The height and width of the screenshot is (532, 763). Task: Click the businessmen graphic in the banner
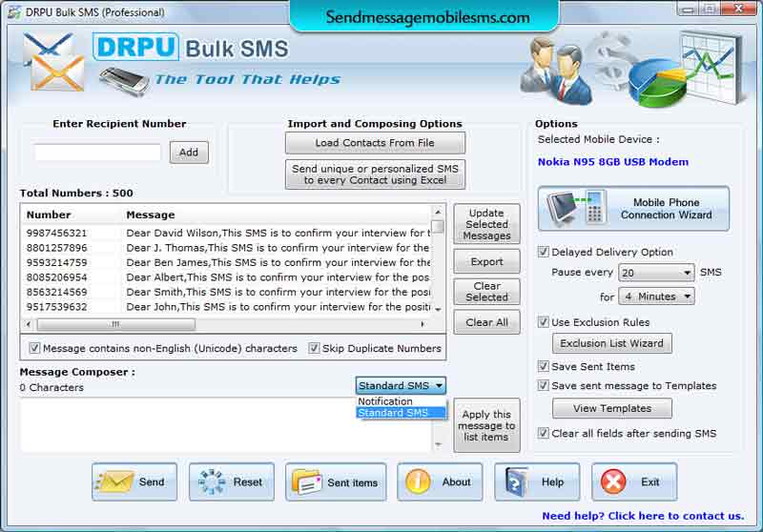(x=555, y=71)
